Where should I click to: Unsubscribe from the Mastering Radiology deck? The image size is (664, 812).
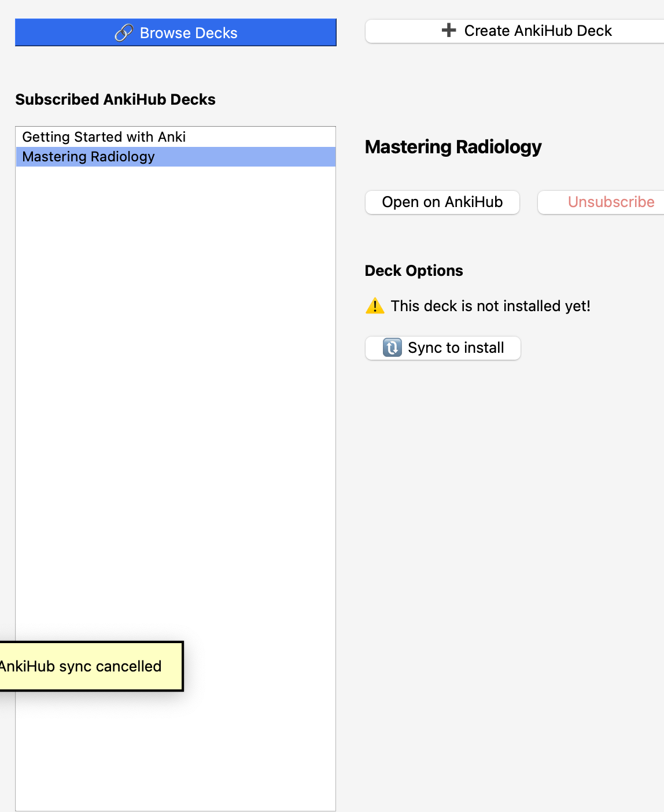coord(610,202)
